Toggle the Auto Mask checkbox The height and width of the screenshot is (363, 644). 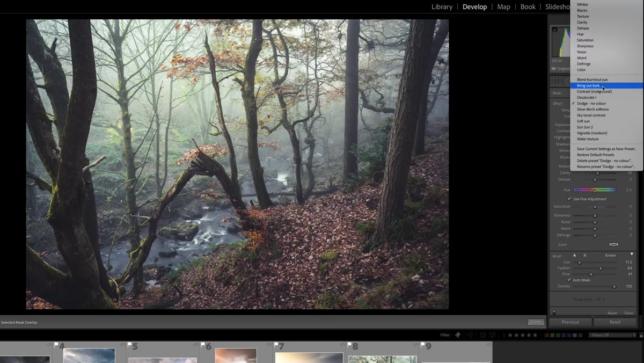(569, 280)
